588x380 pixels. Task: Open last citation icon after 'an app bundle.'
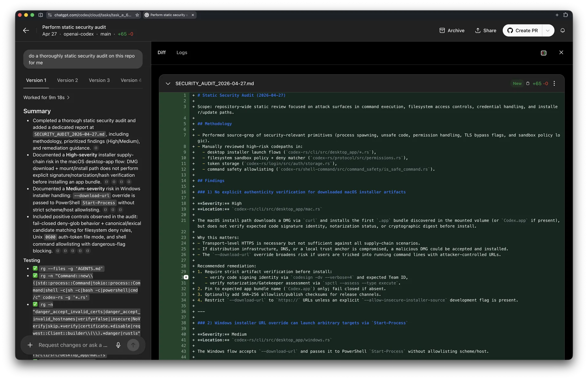pyautogui.click(x=129, y=182)
